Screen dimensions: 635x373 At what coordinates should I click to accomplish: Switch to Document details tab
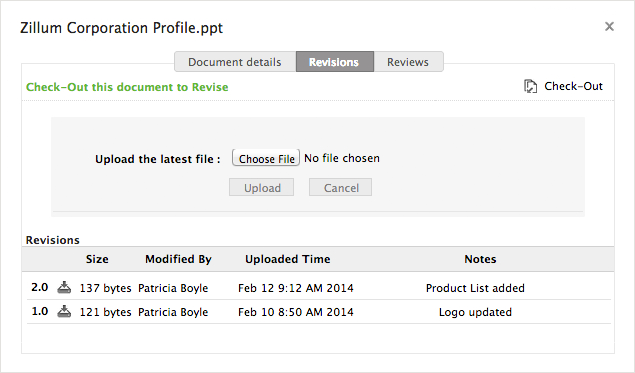tap(235, 62)
